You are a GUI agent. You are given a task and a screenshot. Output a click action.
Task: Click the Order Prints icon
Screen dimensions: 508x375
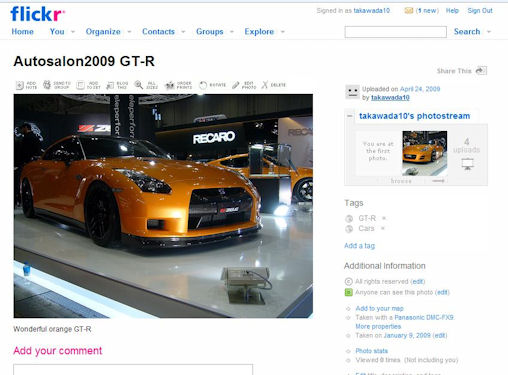click(x=170, y=85)
